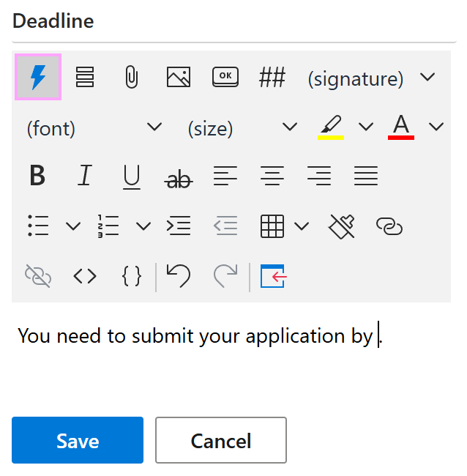This screenshot has width=467, height=476.
Task: Insert an attachment with the paperclip icon
Action: point(132,77)
